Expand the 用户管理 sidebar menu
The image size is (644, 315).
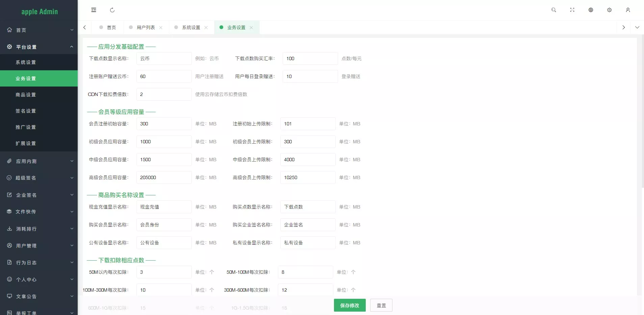72,245
